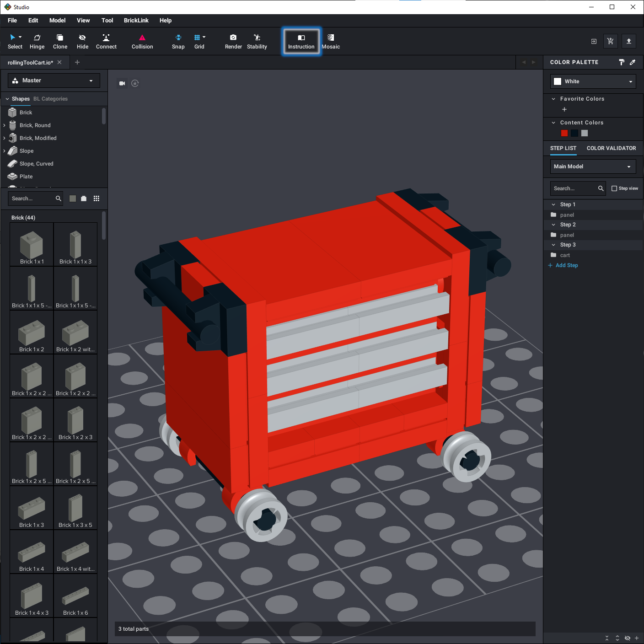644x644 pixels.
Task: Enable the Step view checkbox
Action: click(614, 188)
